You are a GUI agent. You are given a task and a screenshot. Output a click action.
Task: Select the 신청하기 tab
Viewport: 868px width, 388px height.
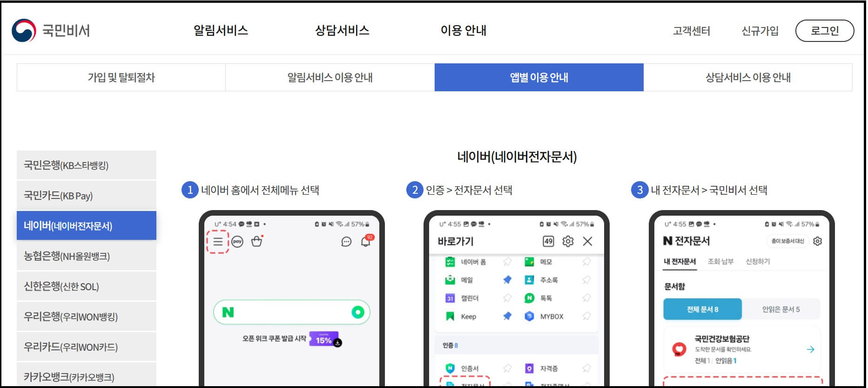(x=758, y=261)
